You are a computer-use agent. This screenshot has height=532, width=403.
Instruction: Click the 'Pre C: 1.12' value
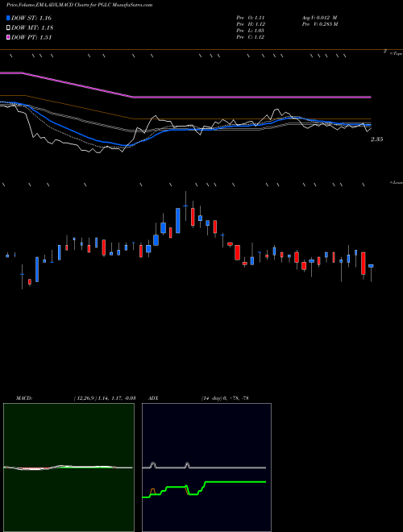point(251,37)
